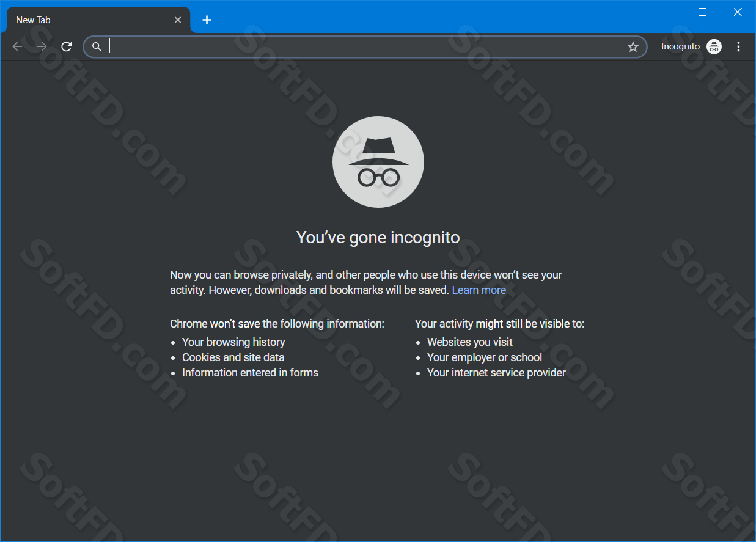
Task: Click "Your activity might still be visible to" text
Action: 499,324
